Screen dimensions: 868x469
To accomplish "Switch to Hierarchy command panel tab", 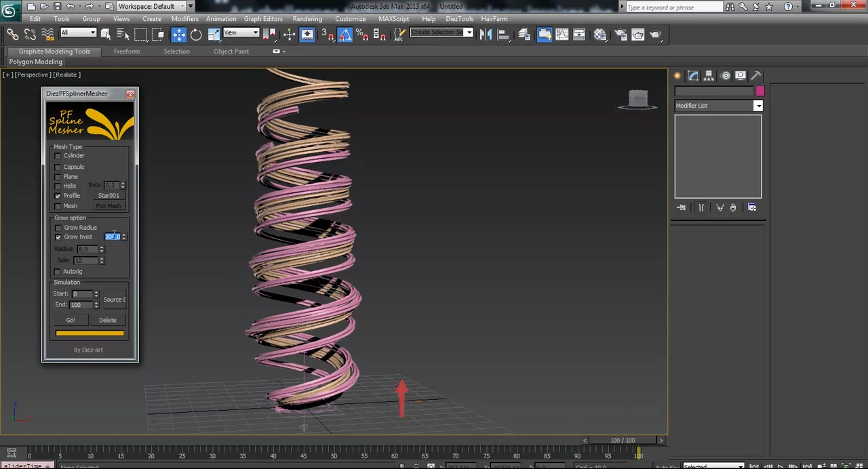I will point(709,76).
